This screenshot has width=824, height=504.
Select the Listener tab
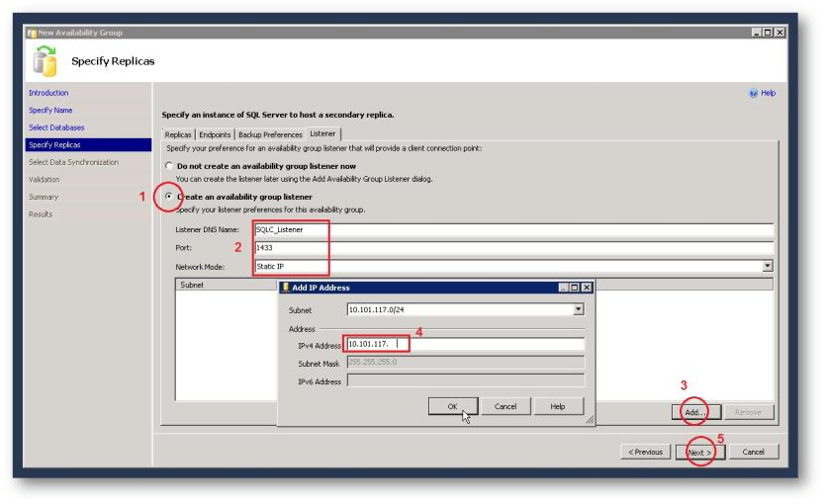click(322, 133)
